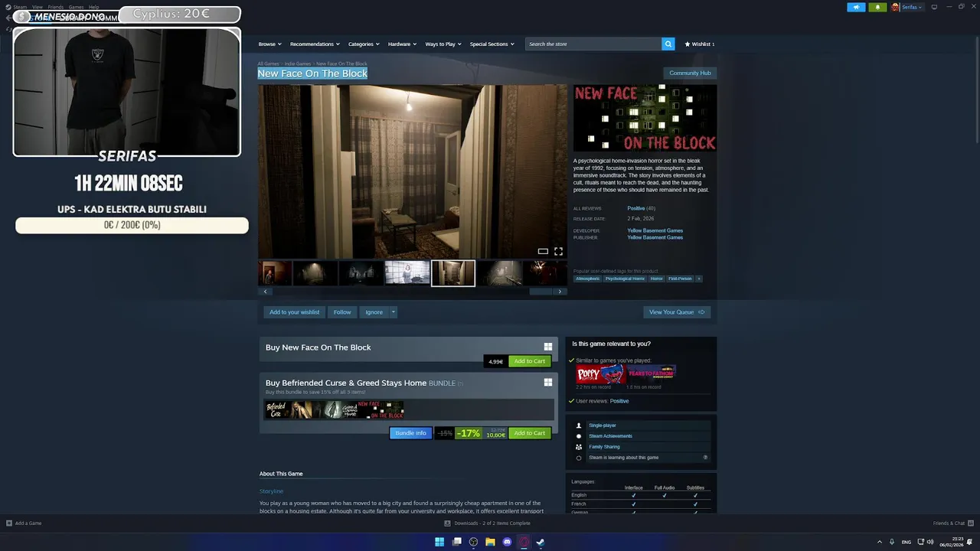980x551 pixels.
Task: Click Windows icon on bundle box
Action: (548, 383)
